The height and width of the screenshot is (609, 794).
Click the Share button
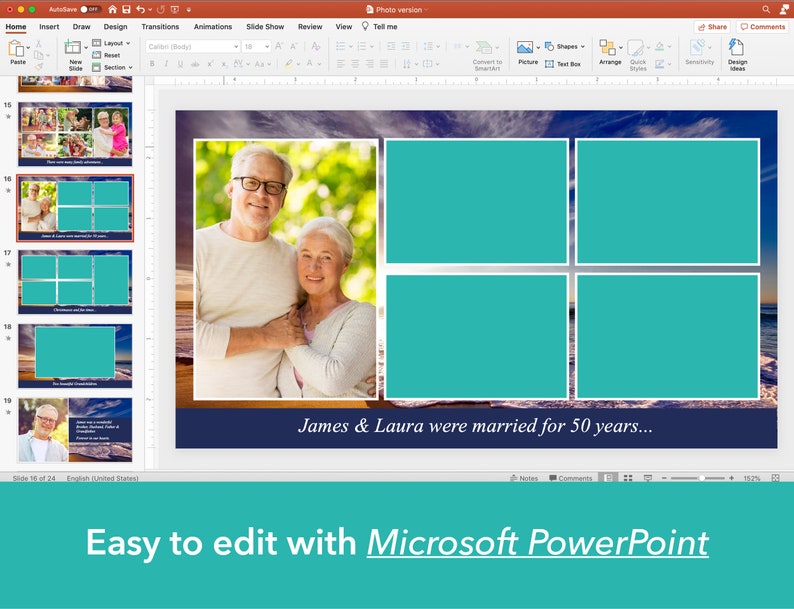712,27
